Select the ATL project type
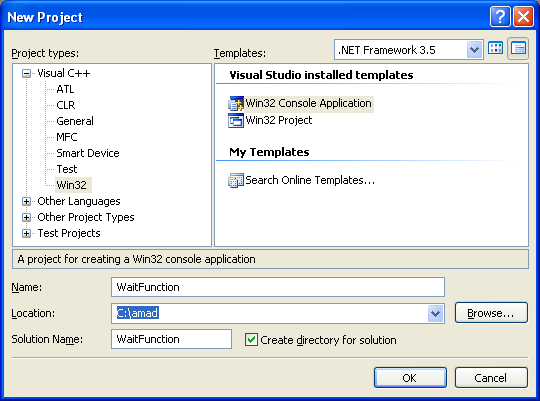The width and height of the screenshot is (540, 401). tap(65, 89)
